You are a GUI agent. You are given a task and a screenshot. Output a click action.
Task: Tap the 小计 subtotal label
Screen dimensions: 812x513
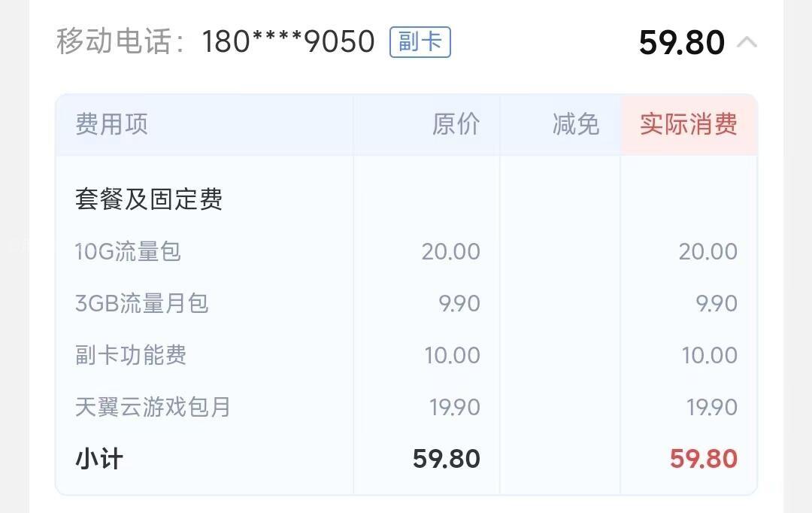tap(98, 459)
